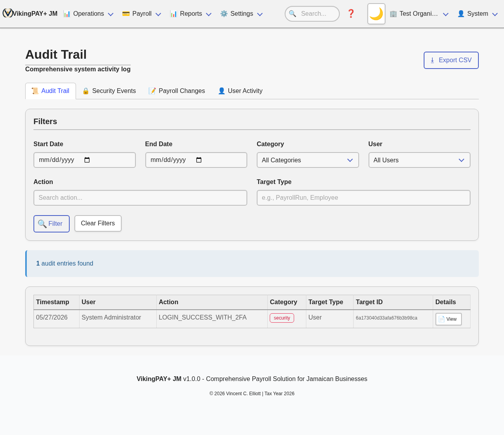The width and height of the screenshot is (504, 435).
Task: Select the Audit Trail tab
Action: 50,91
